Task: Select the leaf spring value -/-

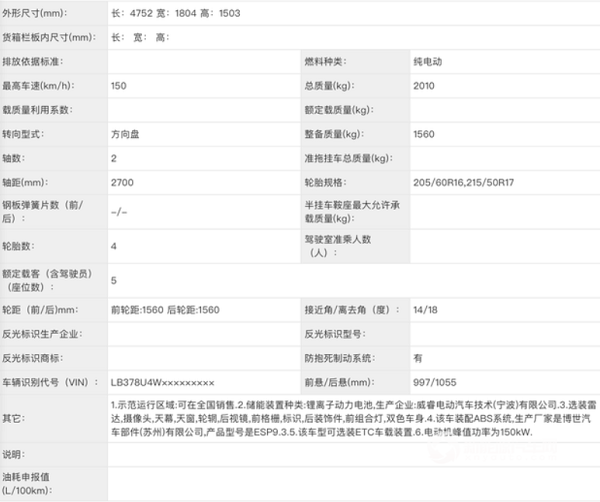Action: click(119, 212)
